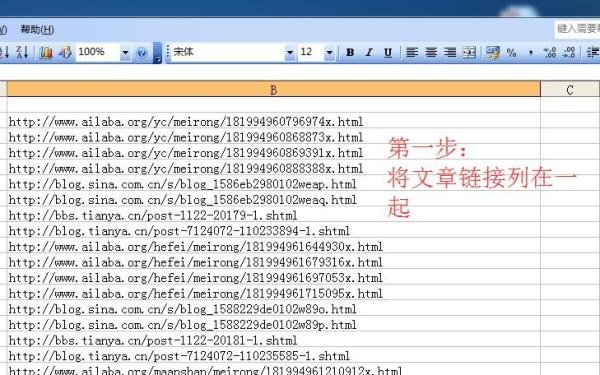The image size is (600, 375).
Task: Select column C header
Action: (x=570, y=90)
